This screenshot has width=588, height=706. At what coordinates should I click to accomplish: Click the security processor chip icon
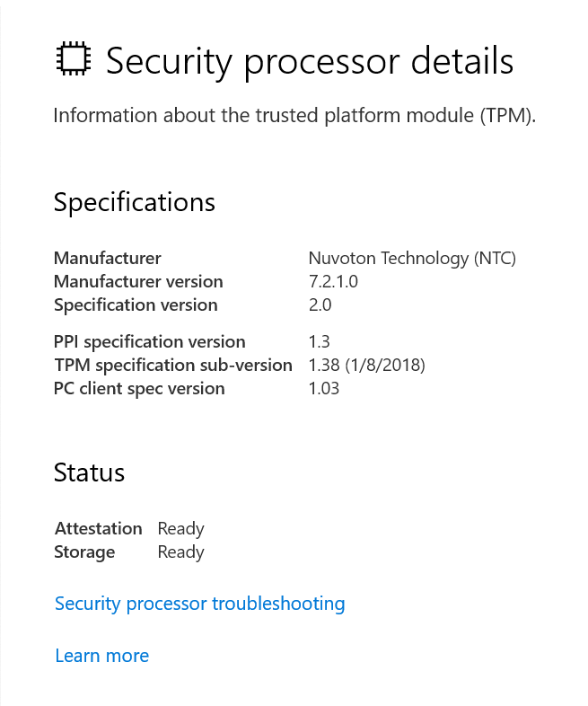click(x=74, y=58)
